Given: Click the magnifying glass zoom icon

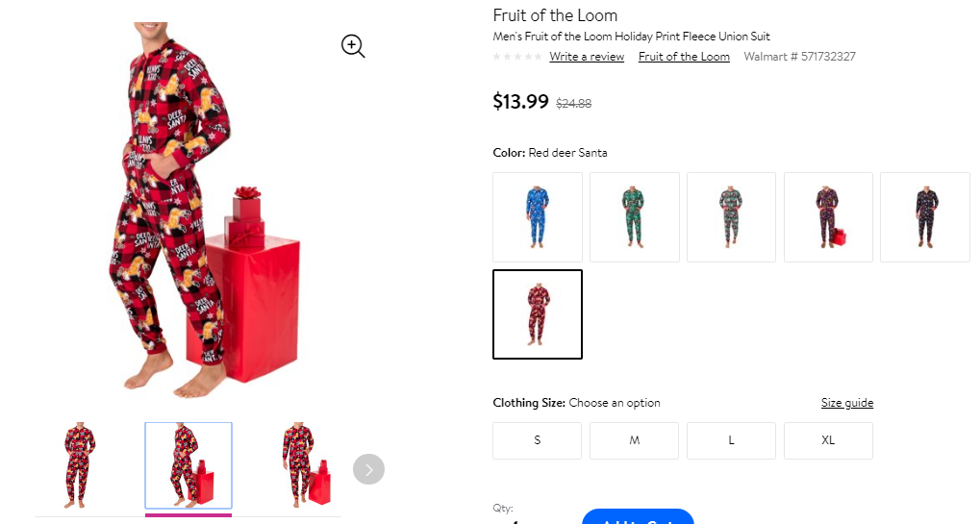Looking at the screenshot, I should (x=353, y=46).
